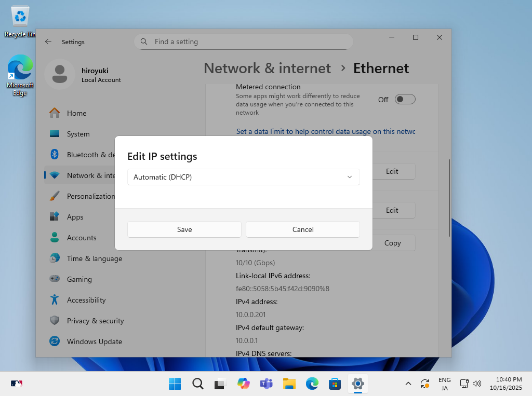This screenshot has height=396, width=532.
Task: Click the Save button in dialog
Action: (x=184, y=229)
